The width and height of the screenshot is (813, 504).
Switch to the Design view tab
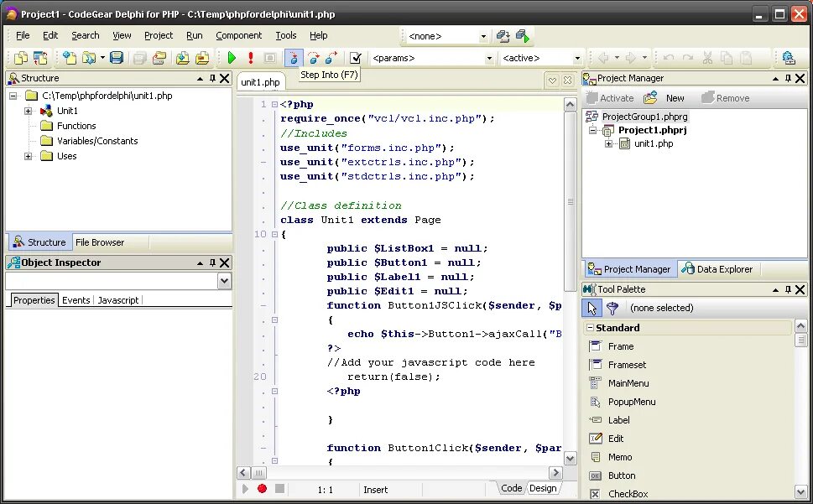(543, 488)
